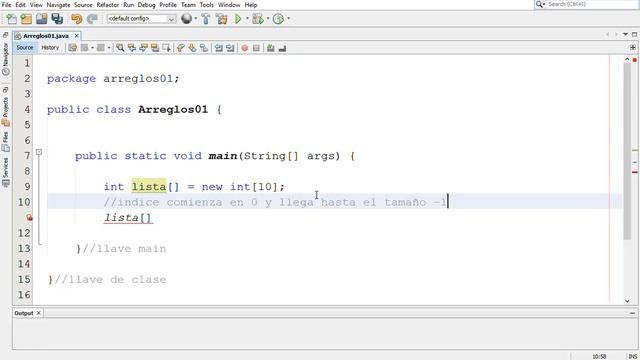Open the File menu
Viewport: 640px width, 360px height.
click(x=6, y=5)
